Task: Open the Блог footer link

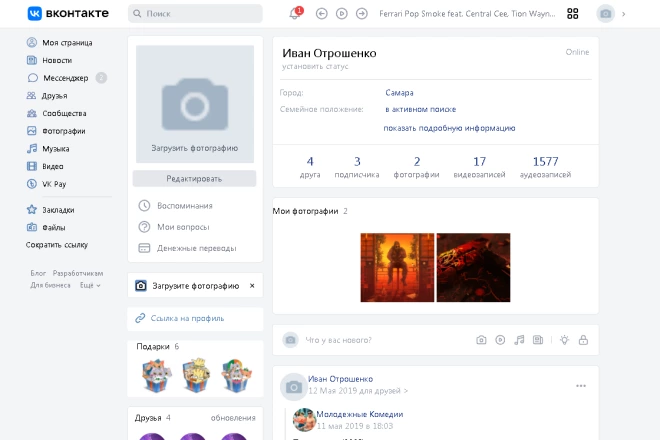Action: pos(38,273)
